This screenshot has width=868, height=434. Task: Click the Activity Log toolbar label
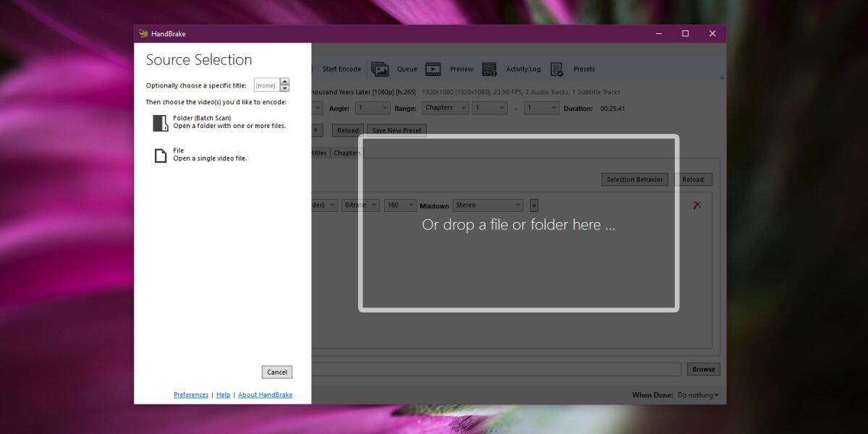pyautogui.click(x=523, y=69)
